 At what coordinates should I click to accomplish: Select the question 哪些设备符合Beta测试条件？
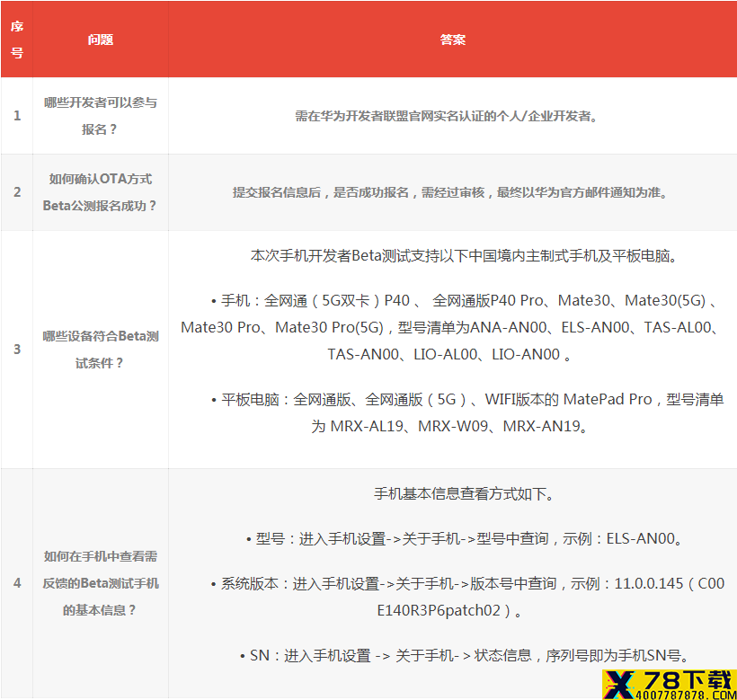click(101, 350)
